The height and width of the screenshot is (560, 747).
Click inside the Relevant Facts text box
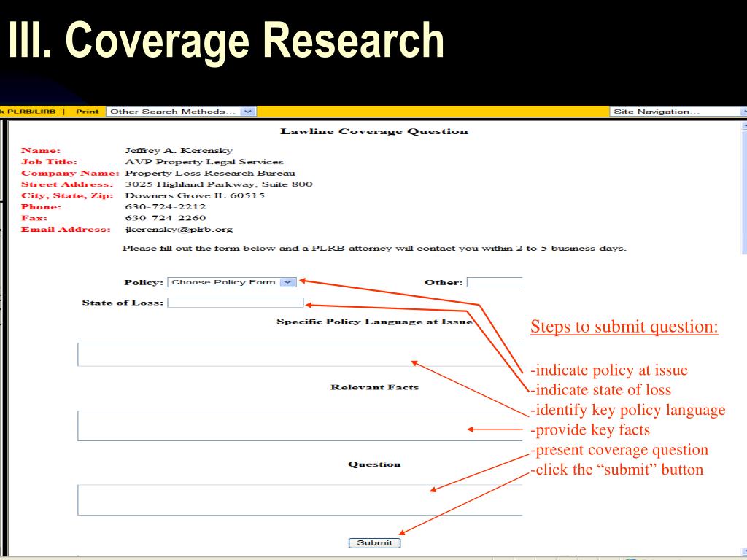coord(300,425)
